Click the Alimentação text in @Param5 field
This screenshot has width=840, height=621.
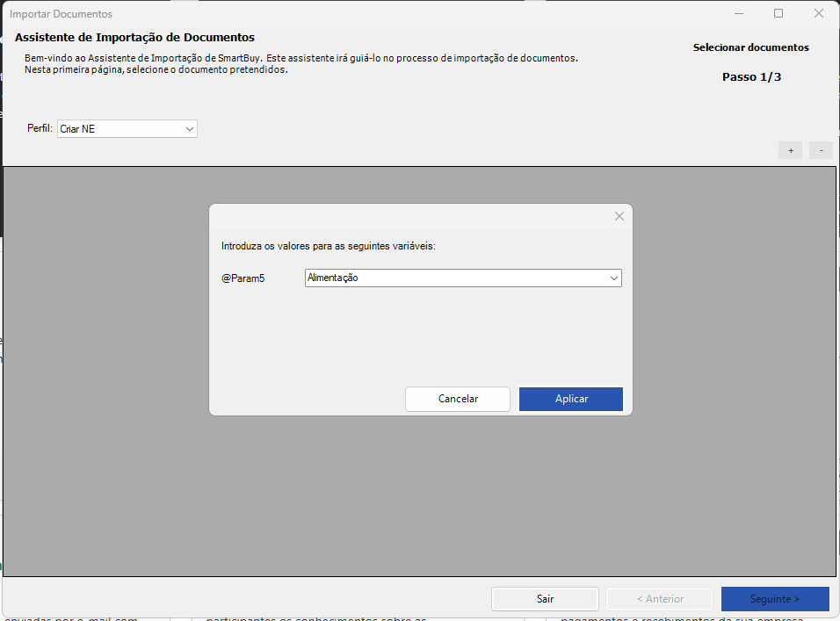coord(333,278)
